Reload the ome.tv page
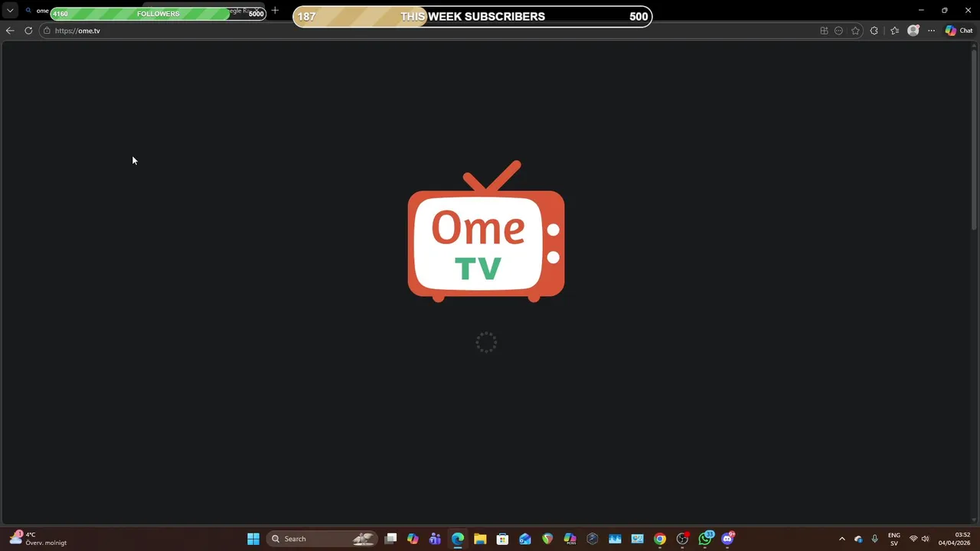Image resolution: width=980 pixels, height=551 pixels. click(28, 31)
